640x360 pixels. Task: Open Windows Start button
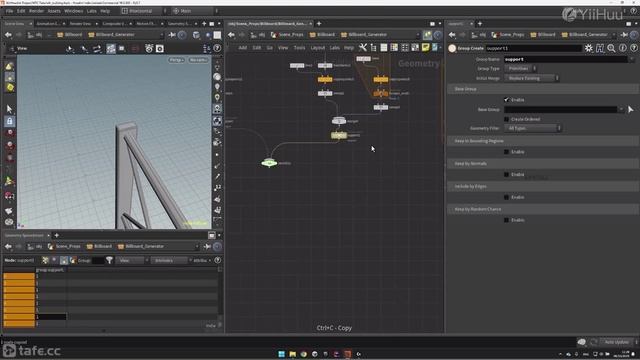point(282,354)
